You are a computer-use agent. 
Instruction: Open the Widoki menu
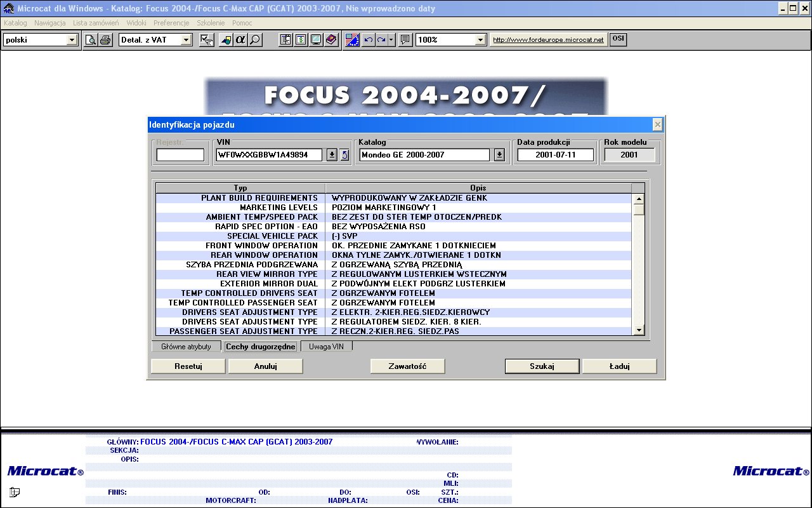(136, 23)
